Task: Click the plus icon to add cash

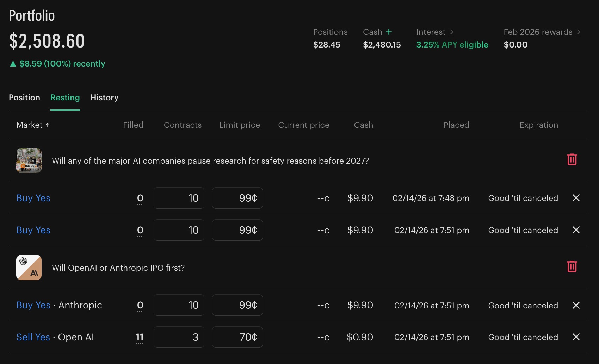Action: click(x=389, y=32)
